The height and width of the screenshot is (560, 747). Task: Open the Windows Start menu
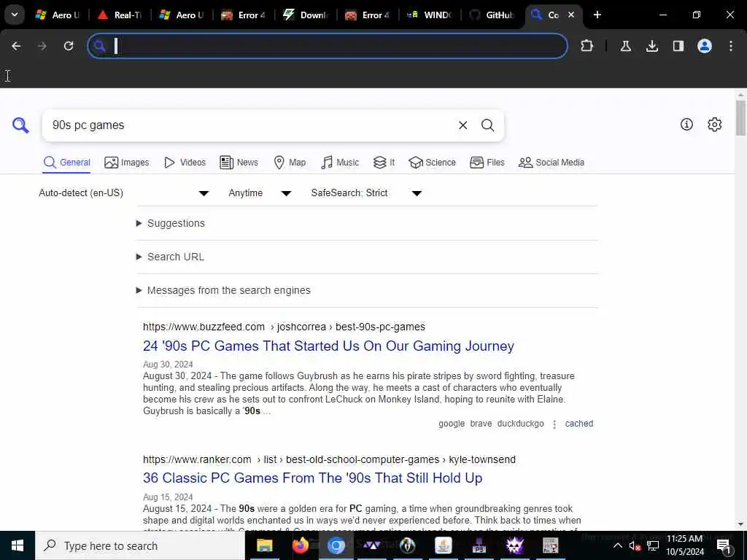pyautogui.click(x=18, y=545)
